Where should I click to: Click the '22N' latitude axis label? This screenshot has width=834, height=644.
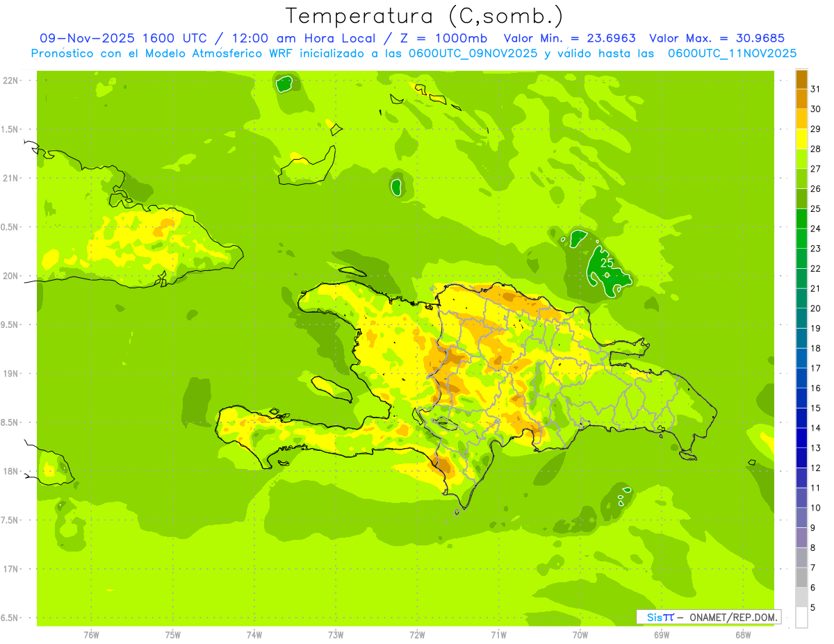(11, 81)
